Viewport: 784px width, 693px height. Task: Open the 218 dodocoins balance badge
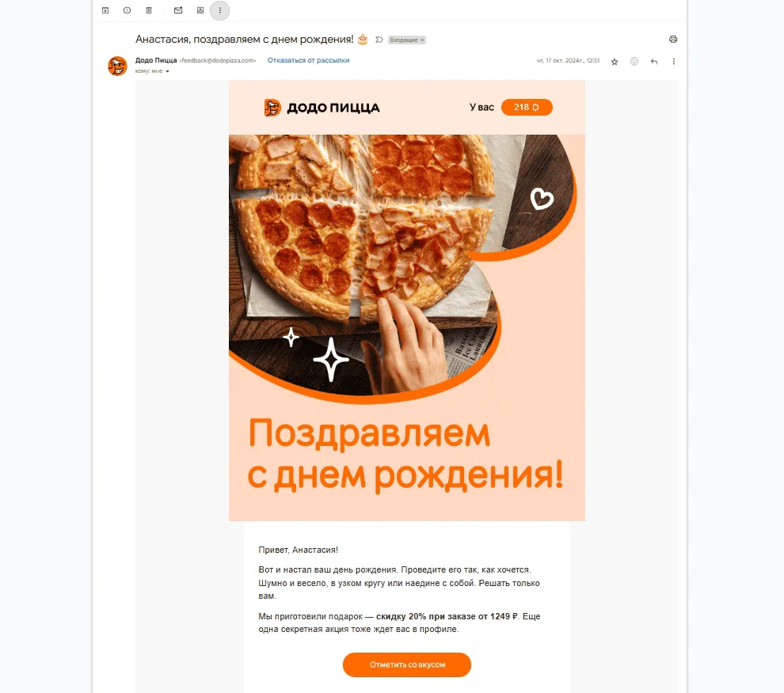tap(527, 107)
